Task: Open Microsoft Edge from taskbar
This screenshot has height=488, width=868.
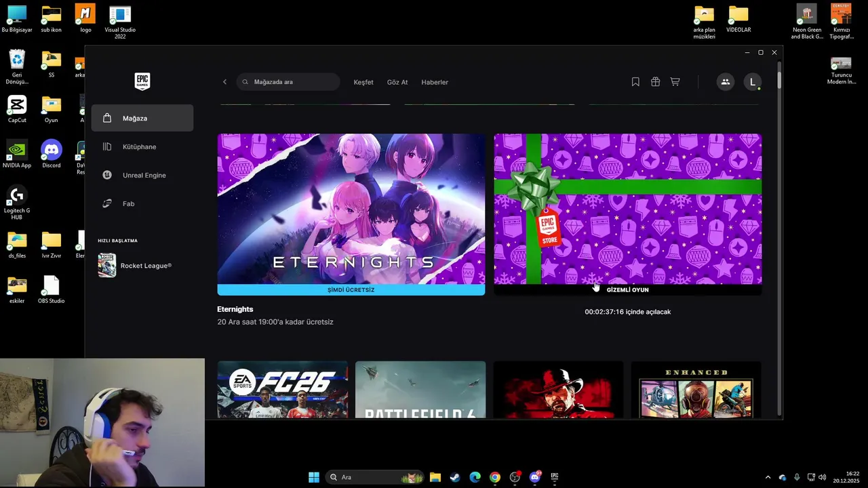Action: (475, 477)
